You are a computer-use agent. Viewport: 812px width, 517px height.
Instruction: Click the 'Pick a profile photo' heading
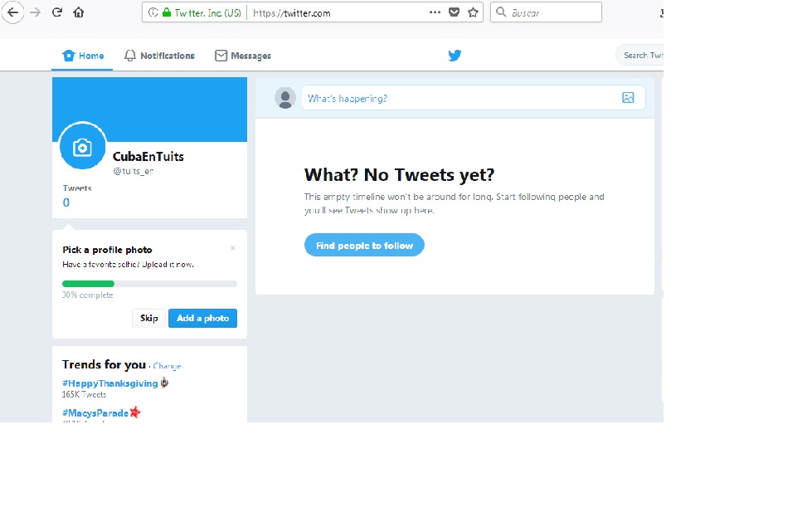(x=107, y=250)
